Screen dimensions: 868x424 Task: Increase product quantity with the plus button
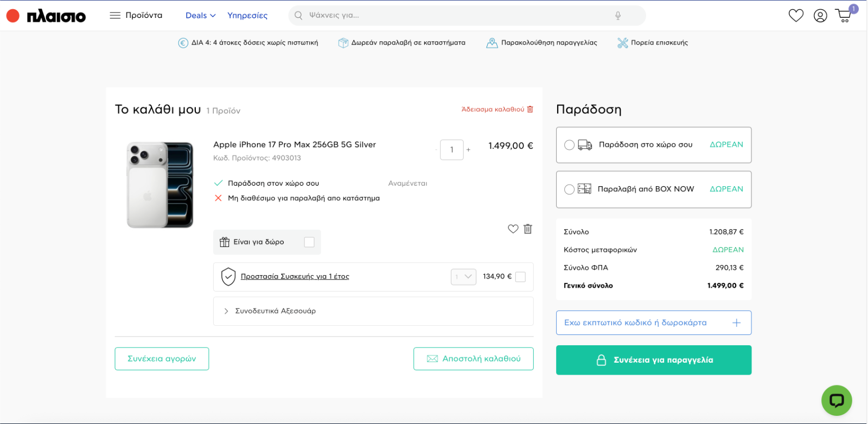click(x=468, y=150)
